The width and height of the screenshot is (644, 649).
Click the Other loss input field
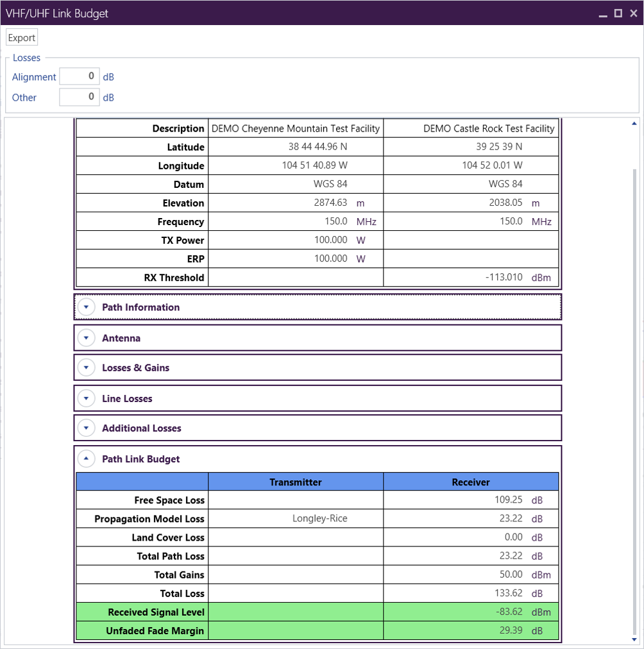point(79,97)
